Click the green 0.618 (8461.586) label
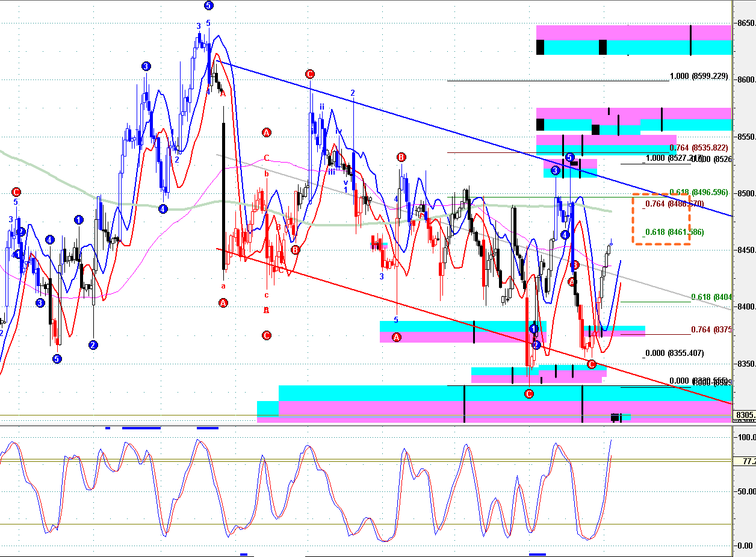The width and height of the screenshot is (756, 557). coord(674,232)
